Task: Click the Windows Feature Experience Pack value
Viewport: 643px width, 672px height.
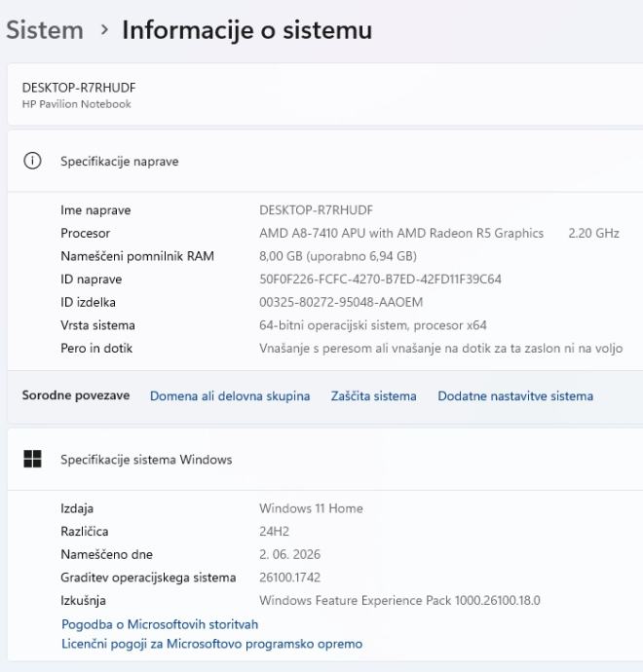Action: pyautogui.click(x=399, y=601)
